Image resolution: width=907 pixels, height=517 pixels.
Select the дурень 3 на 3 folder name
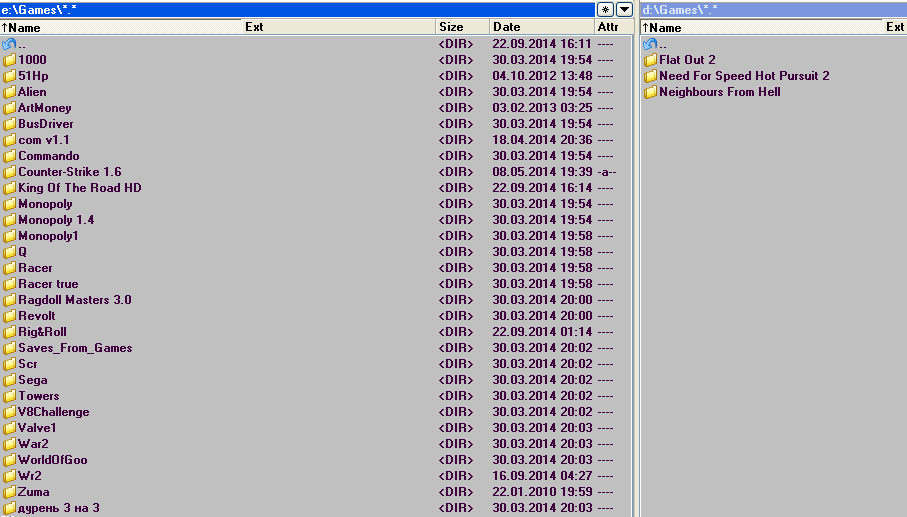coord(59,508)
